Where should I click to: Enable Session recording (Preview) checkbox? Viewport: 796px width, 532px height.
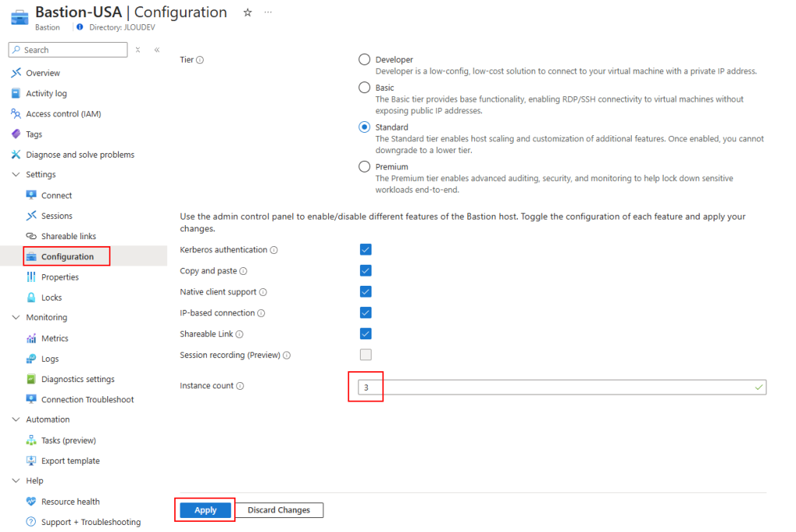(x=365, y=354)
